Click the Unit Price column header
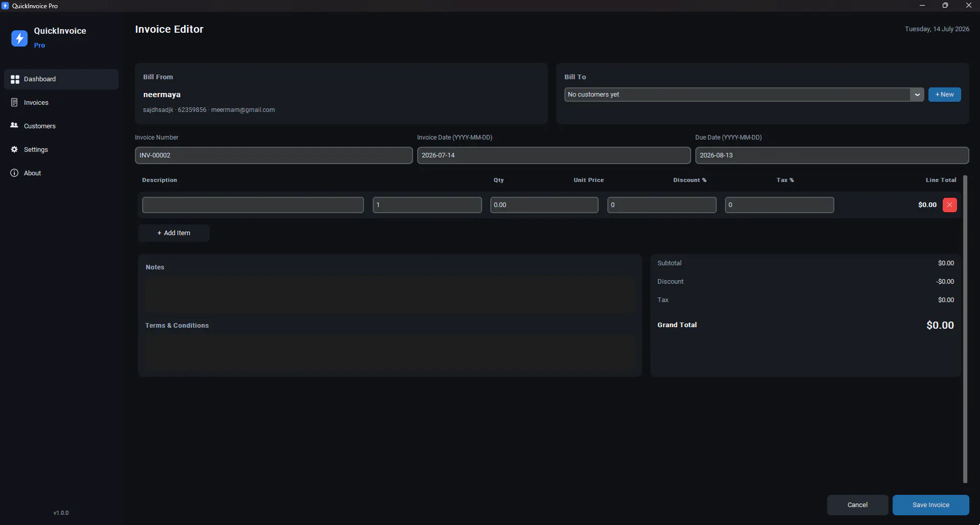 (x=588, y=180)
